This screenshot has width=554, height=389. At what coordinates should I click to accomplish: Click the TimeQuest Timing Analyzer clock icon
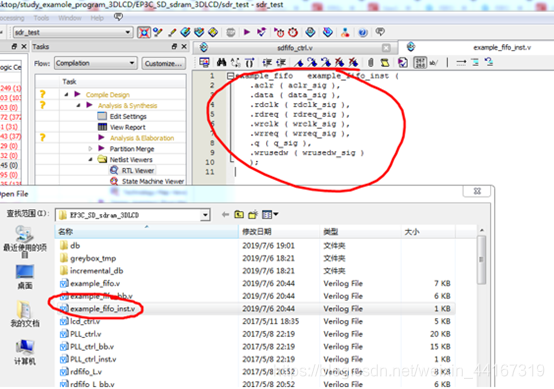[293, 33]
